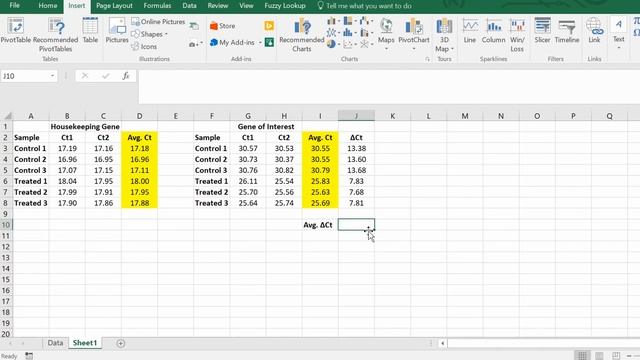Insert a Line sparkline

470,31
